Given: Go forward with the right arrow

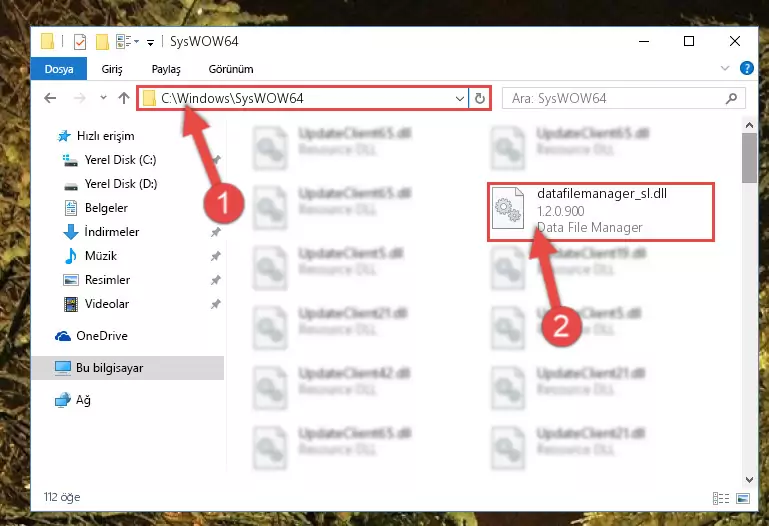Looking at the screenshot, I should coord(79,98).
